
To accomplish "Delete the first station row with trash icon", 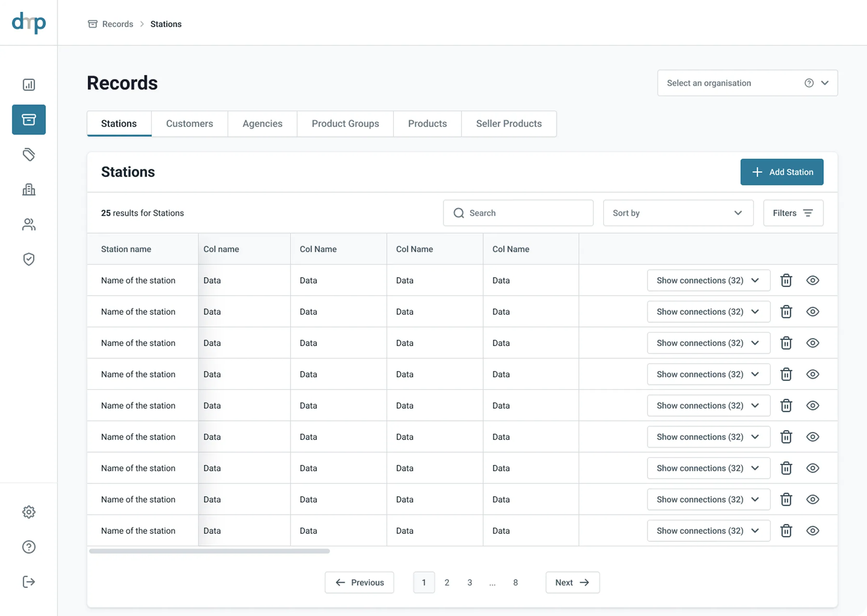I will [786, 280].
